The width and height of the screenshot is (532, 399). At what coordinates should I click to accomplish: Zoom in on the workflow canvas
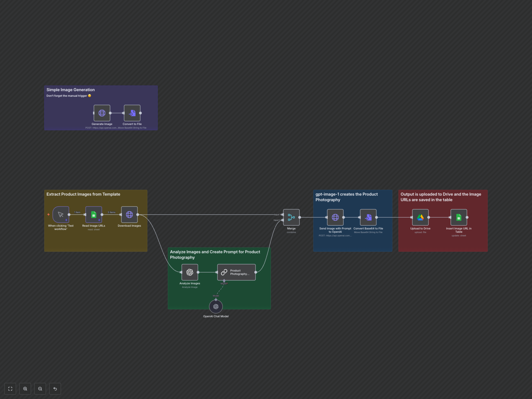coord(25,389)
